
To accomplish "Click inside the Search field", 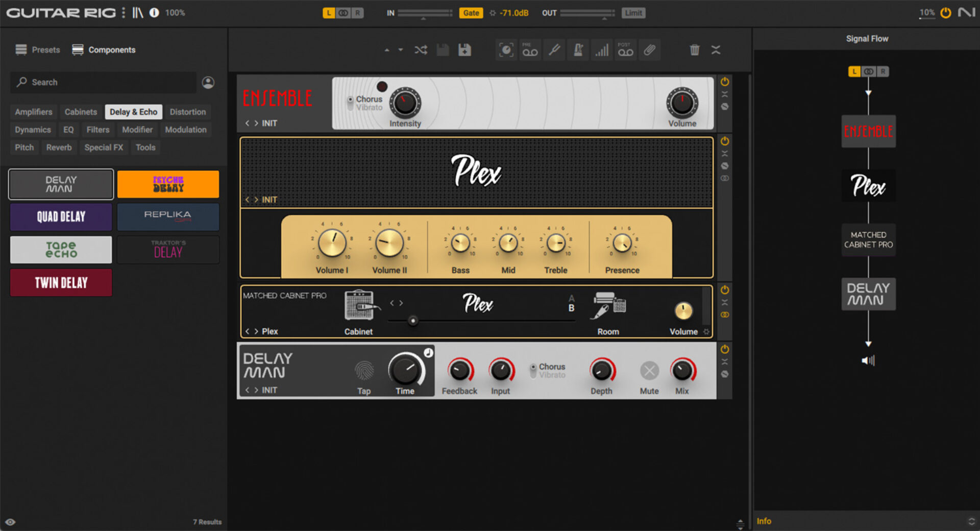I will [x=102, y=82].
